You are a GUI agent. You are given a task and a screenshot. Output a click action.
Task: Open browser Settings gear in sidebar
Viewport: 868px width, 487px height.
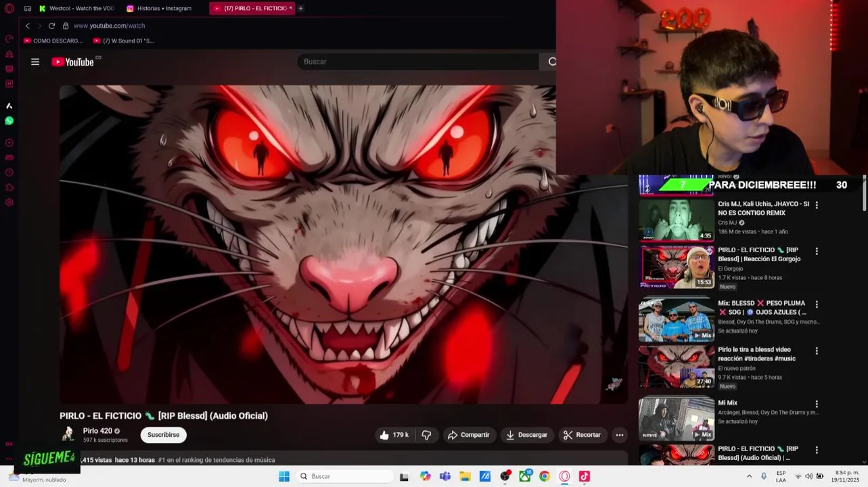point(9,202)
